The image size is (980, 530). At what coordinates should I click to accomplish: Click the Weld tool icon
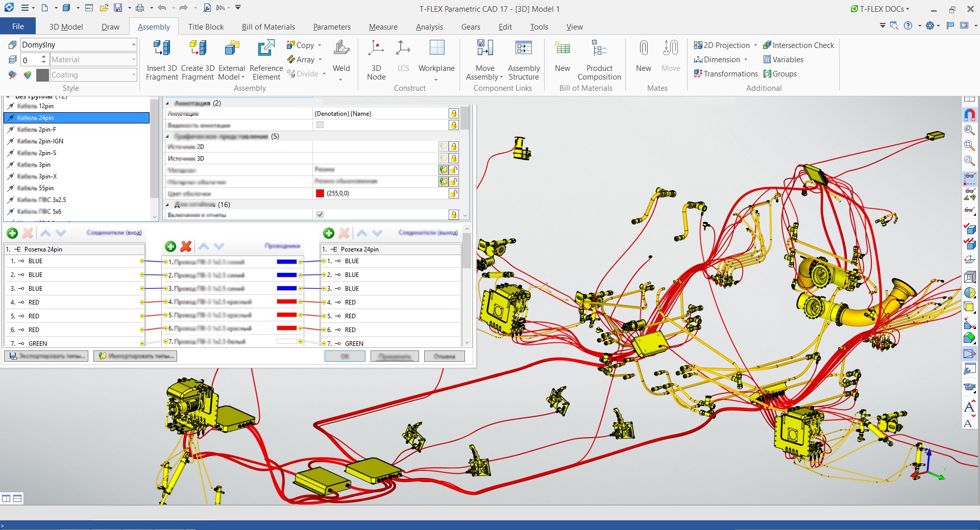coord(341,48)
